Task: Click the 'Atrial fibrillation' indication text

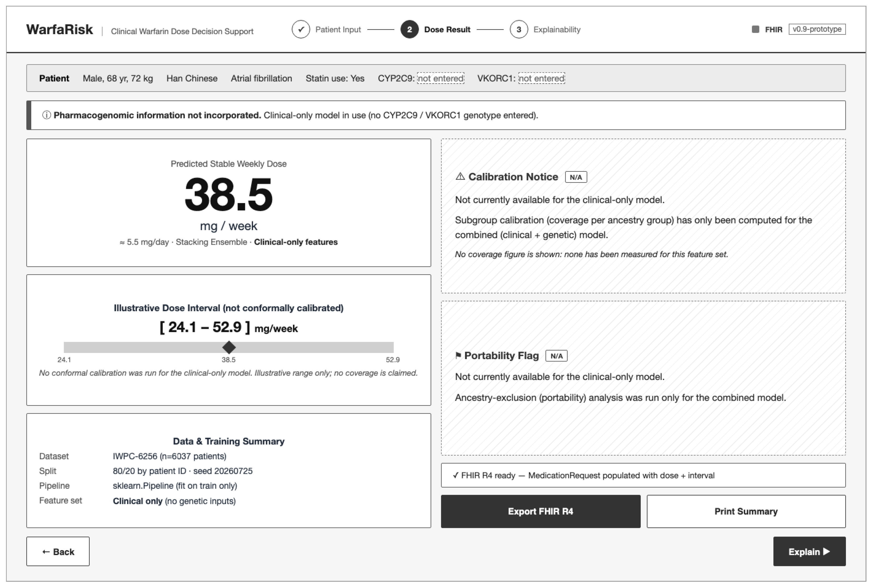Action: 261,78
